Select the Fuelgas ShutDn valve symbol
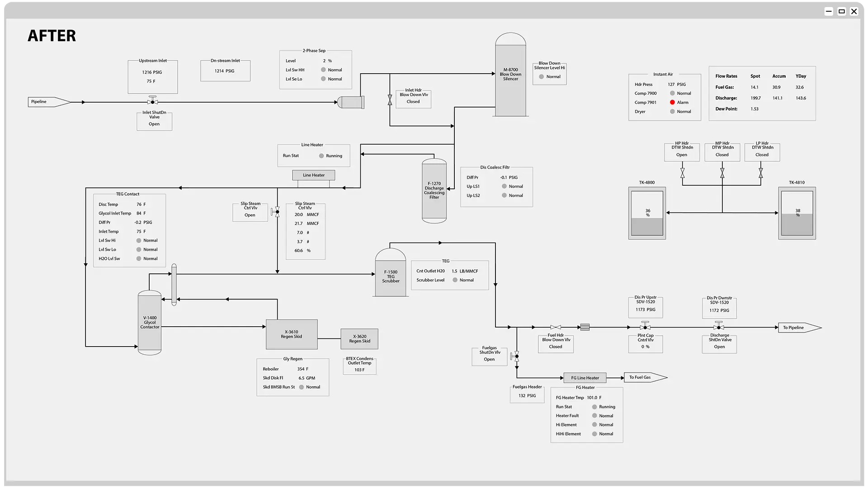 pos(516,356)
